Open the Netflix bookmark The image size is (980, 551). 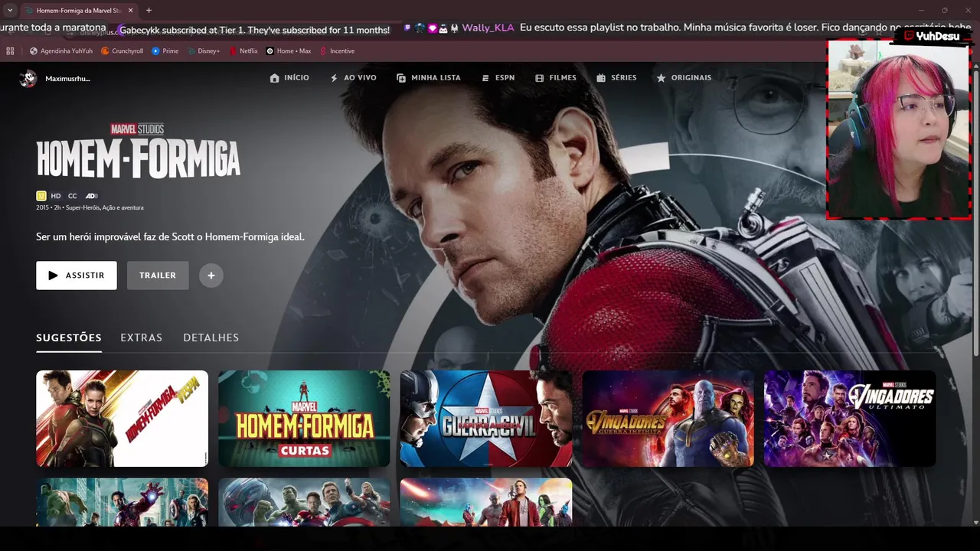pos(243,51)
